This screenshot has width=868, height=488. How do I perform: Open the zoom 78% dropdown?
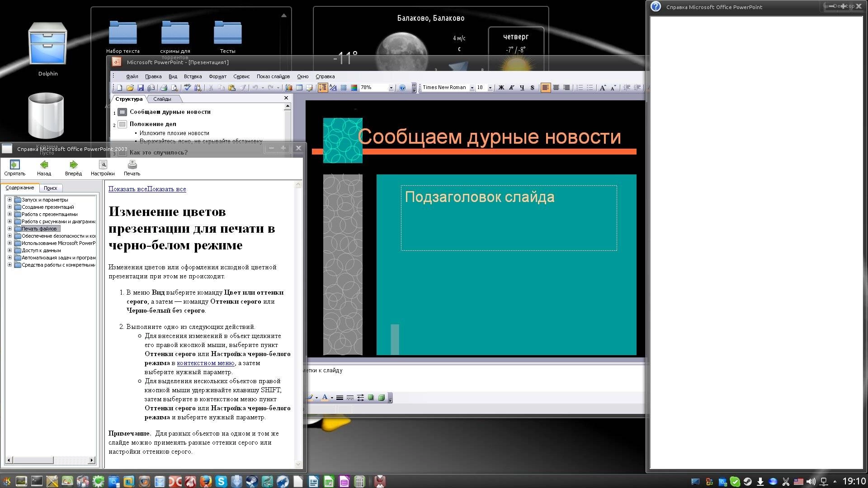pos(391,88)
